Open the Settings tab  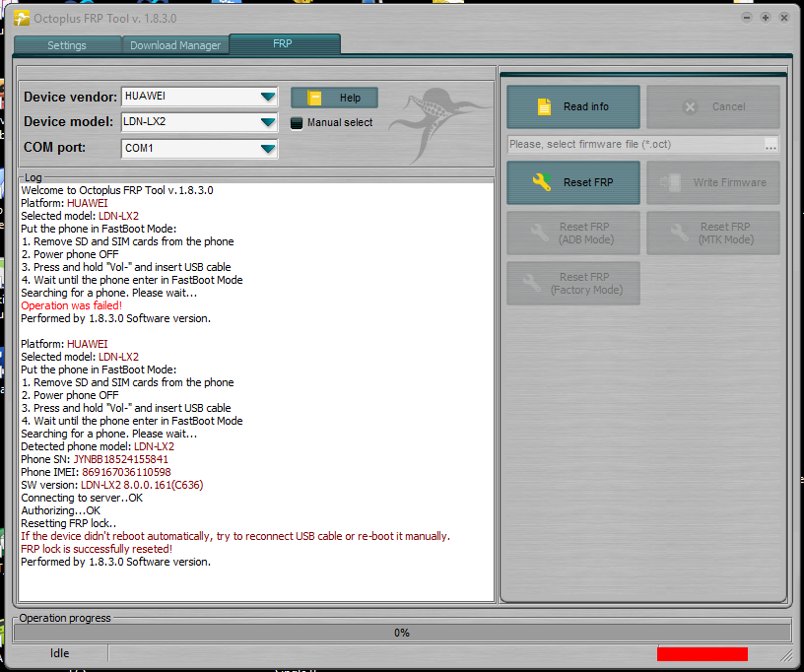tap(67, 45)
